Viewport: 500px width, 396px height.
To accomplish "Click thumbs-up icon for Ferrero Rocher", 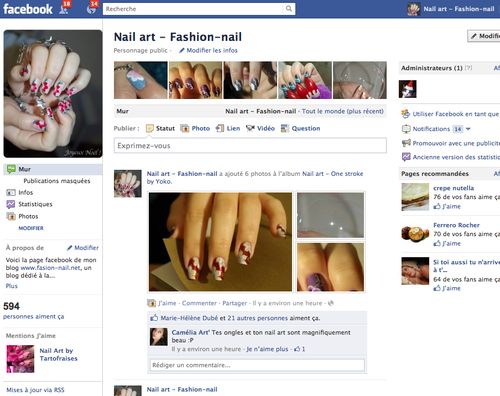I will [x=437, y=244].
